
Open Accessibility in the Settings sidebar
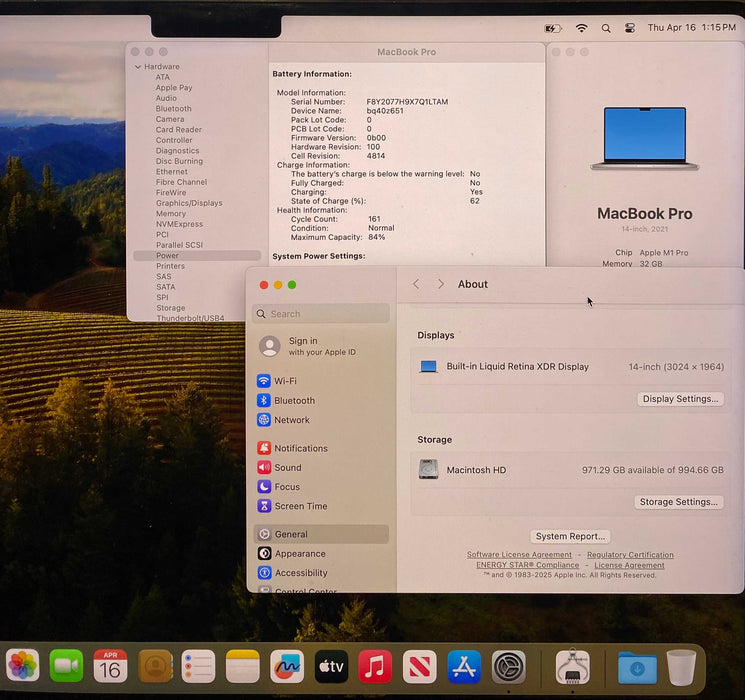321,573
